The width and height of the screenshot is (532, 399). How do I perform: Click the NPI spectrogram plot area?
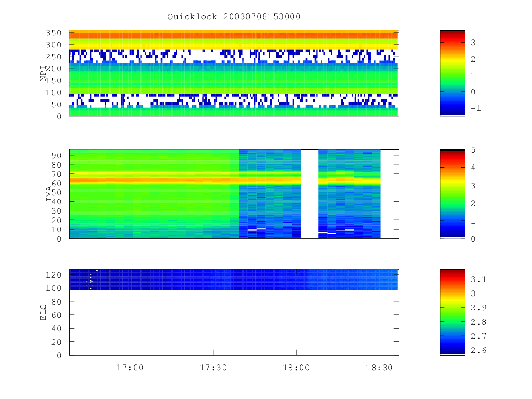[x=234, y=73]
